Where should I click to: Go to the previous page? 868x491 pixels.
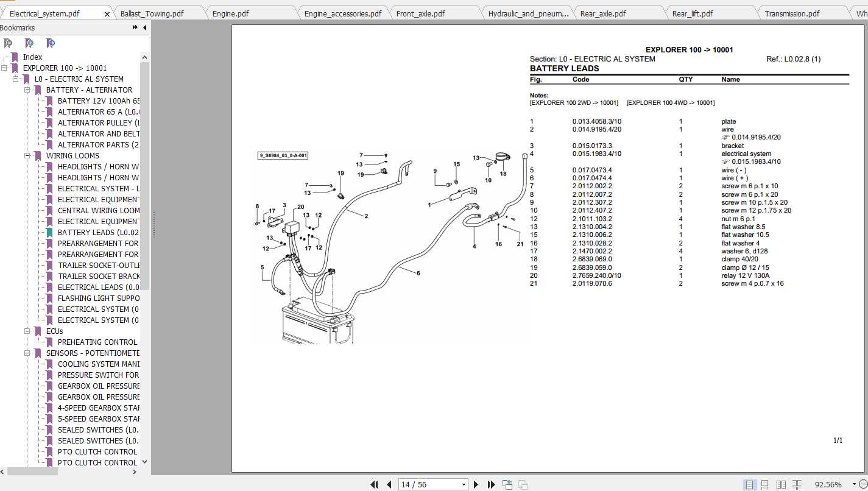pos(389,485)
